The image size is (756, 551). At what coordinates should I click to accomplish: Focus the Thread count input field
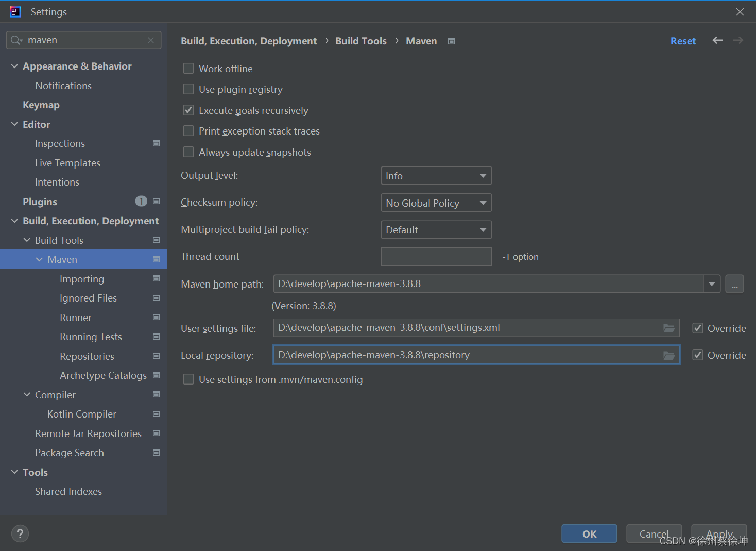[x=436, y=257]
